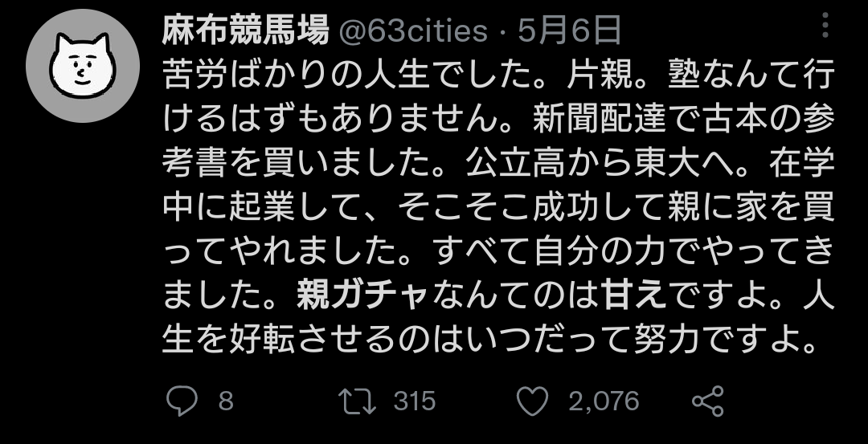Click the 2,076 likes count

[604, 400]
